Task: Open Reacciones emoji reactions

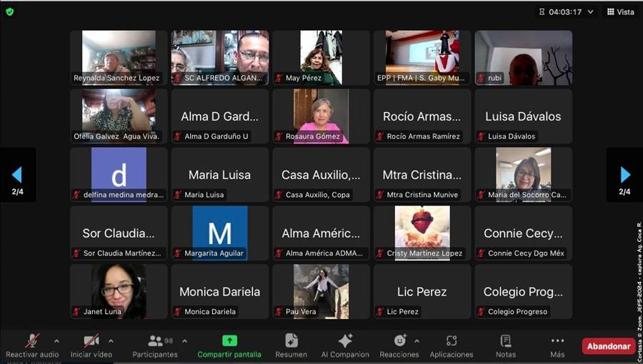Action: [x=399, y=346]
